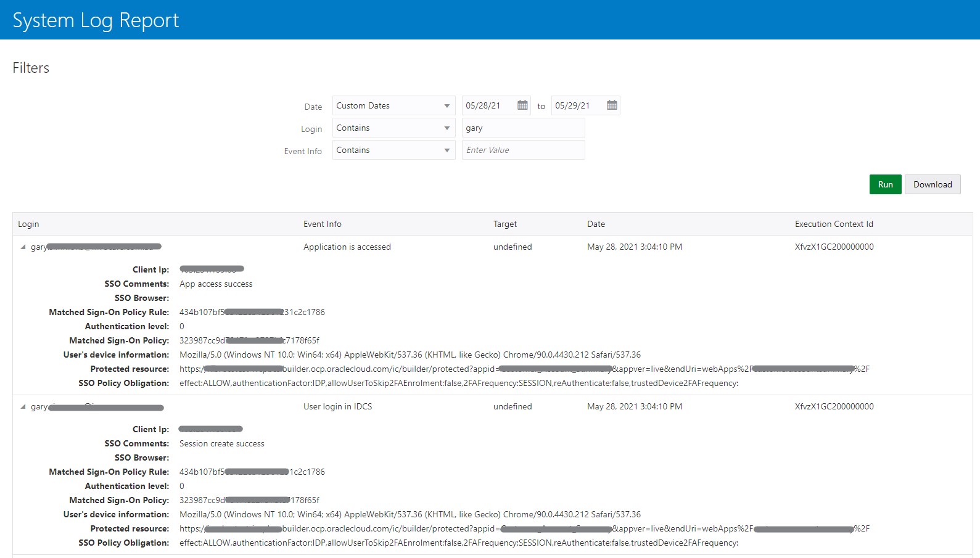980x558 pixels.
Task: Sort by the Login column header
Action: tap(28, 224)
